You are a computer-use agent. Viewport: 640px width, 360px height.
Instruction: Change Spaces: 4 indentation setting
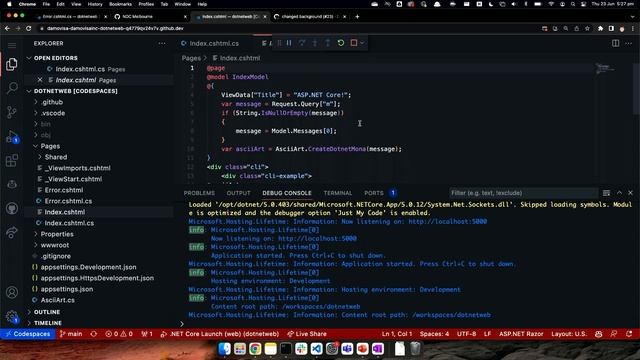pos(434,334)
